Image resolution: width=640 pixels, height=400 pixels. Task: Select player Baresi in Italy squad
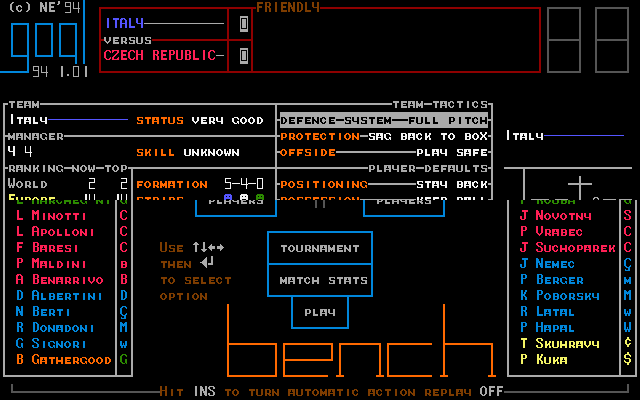pos(47,247)
